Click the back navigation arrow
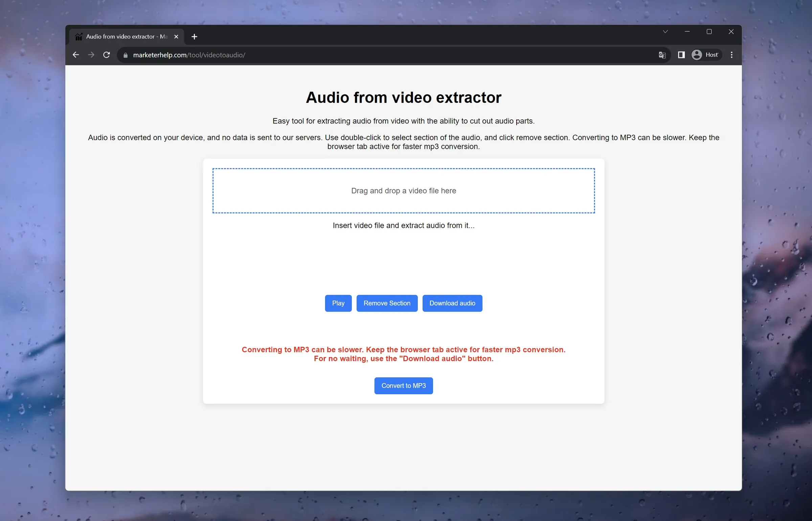 [75, 54]
